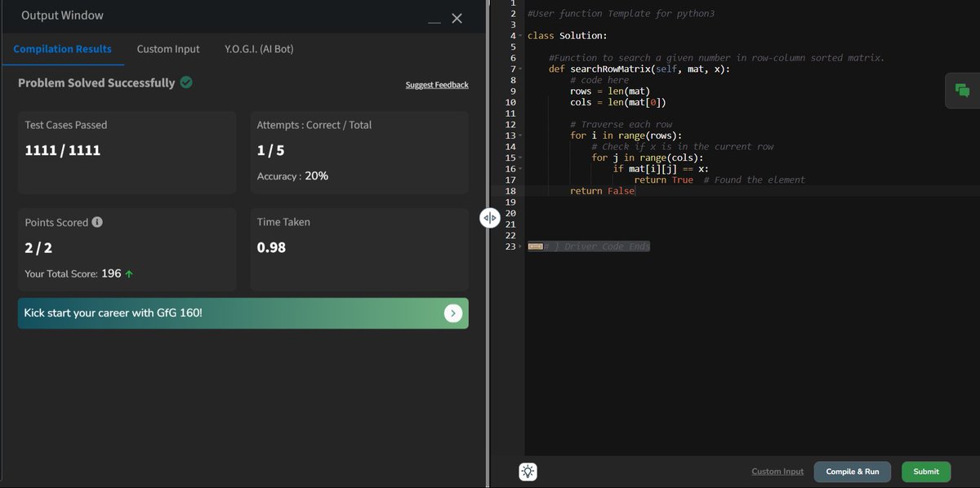Close the Output Window panel
This screenshot has width=980, height=488.
[x=457, y=18]
